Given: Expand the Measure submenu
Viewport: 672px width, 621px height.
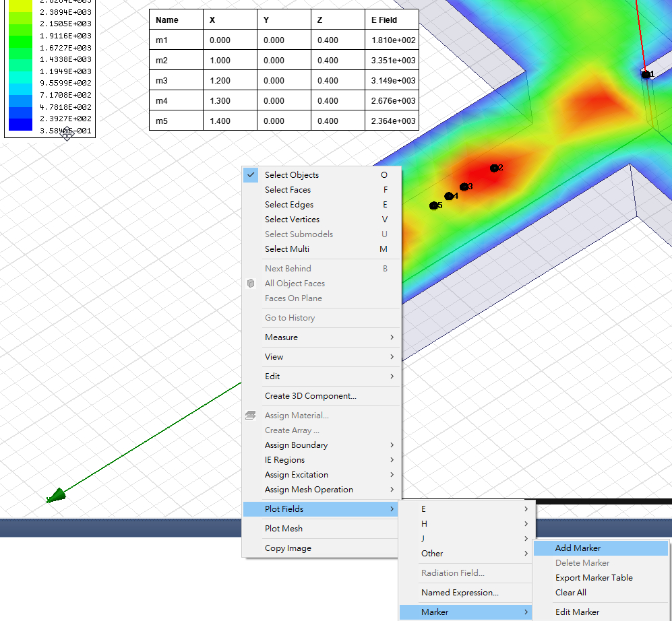Looking at the screenshot, I should pos(322,337).
